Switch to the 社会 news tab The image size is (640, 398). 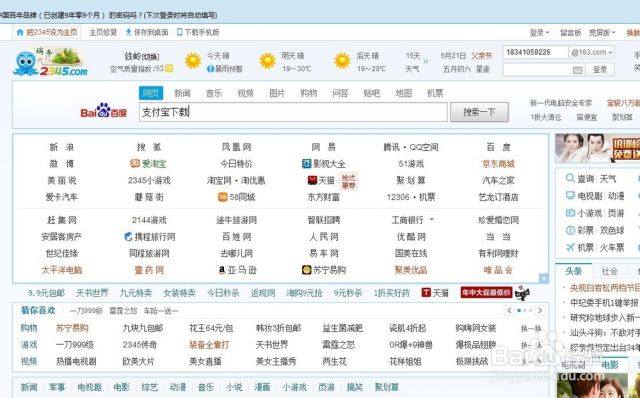609,271
